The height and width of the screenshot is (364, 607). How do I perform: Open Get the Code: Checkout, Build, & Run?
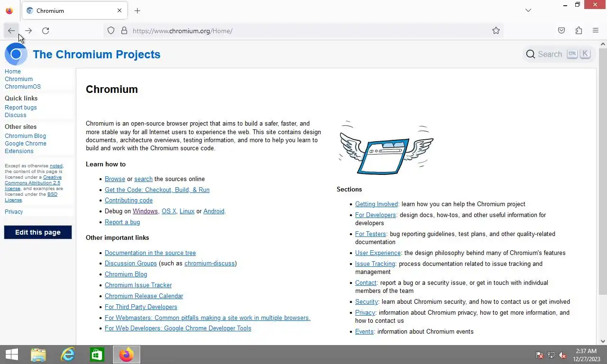[x=157, y=190]
